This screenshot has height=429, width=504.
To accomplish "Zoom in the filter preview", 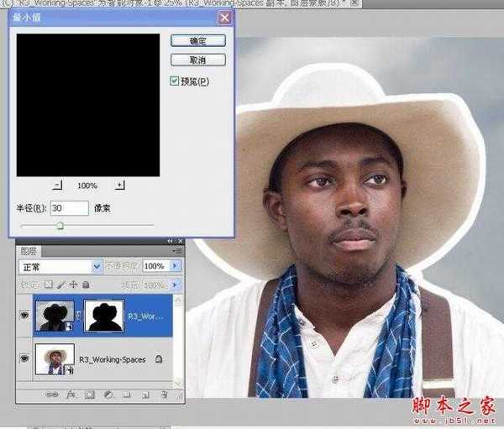I will click(119, 185).
